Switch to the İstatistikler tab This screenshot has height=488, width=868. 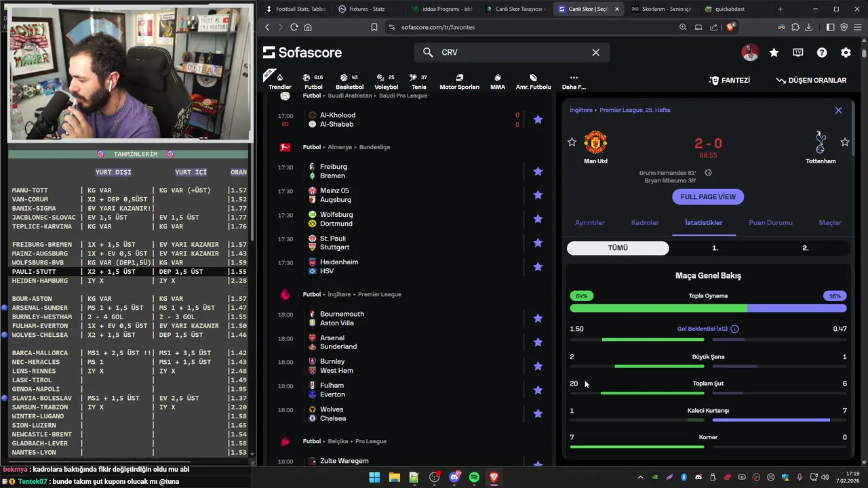(704, 222)
